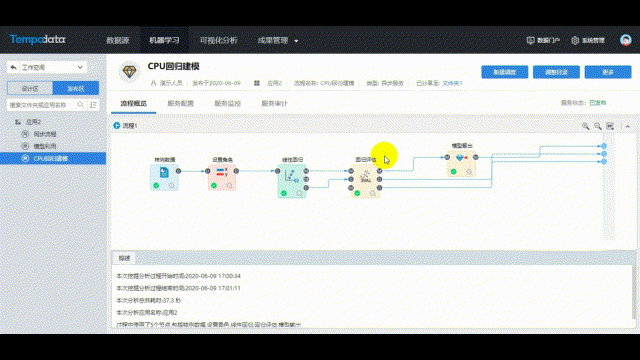Select the 线性回归 node
The width and height of the screenshot is (640, 360).
click(292, 181)
